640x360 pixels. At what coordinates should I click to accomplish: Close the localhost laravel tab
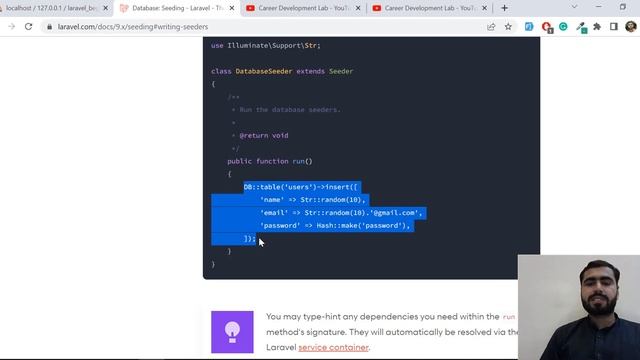click(105, 8)
